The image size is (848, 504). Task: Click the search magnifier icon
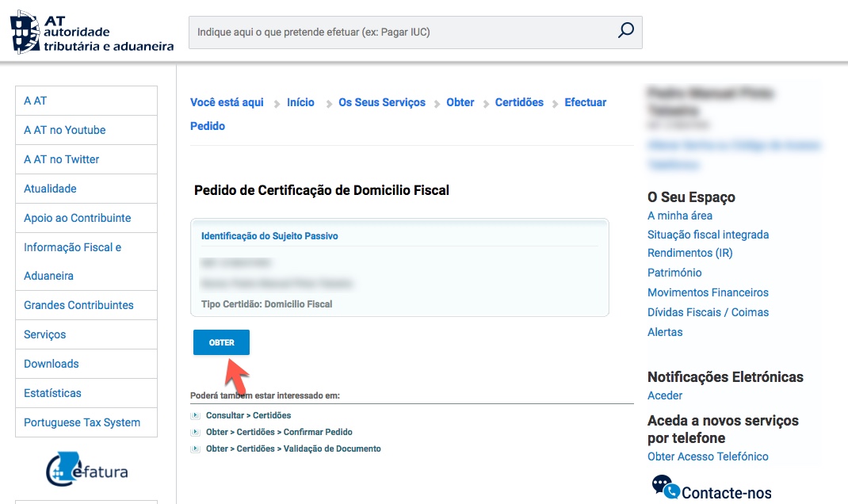(x=625, y=32)
